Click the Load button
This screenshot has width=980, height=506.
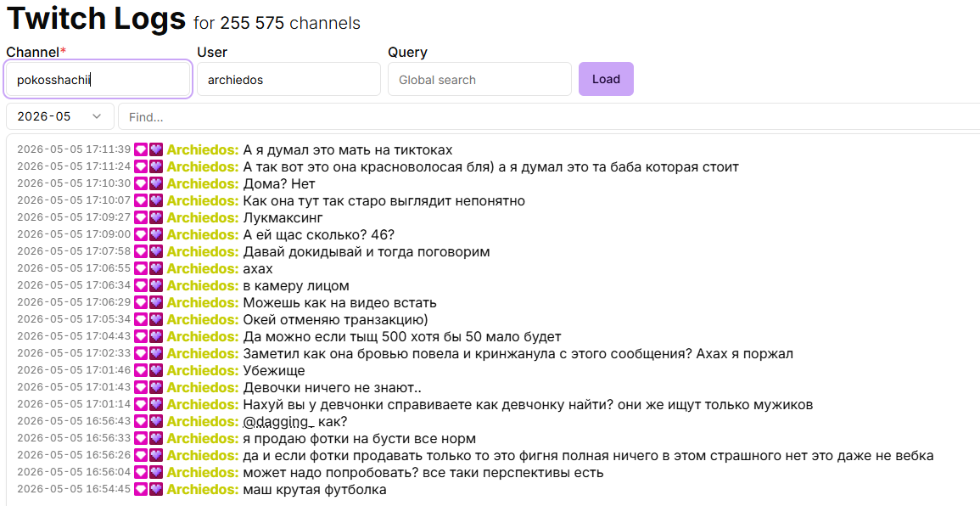606,79
